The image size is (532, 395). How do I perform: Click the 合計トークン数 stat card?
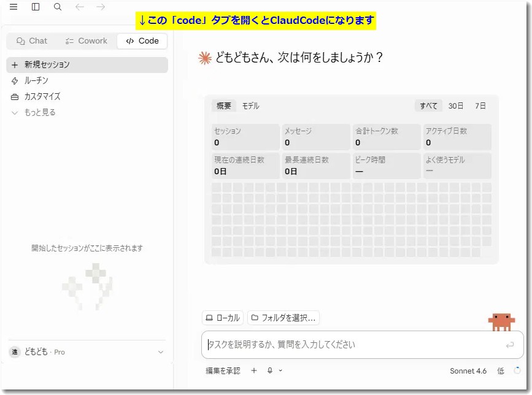[387, 137]
